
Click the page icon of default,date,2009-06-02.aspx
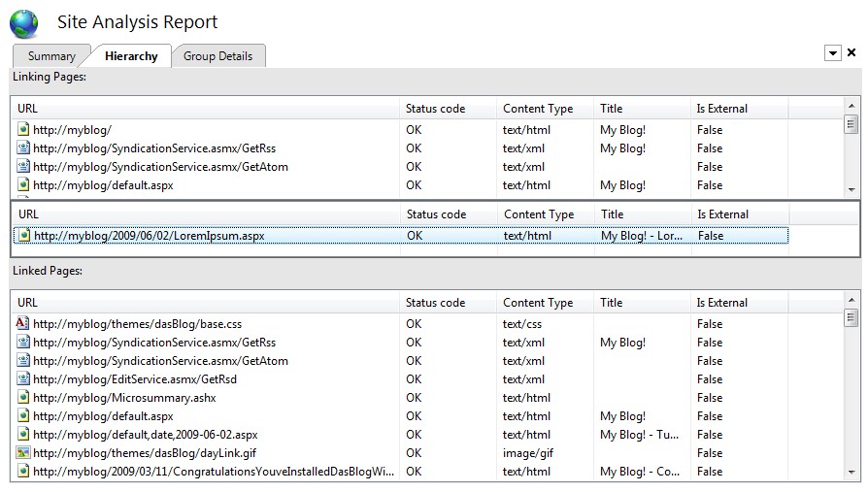23,434
